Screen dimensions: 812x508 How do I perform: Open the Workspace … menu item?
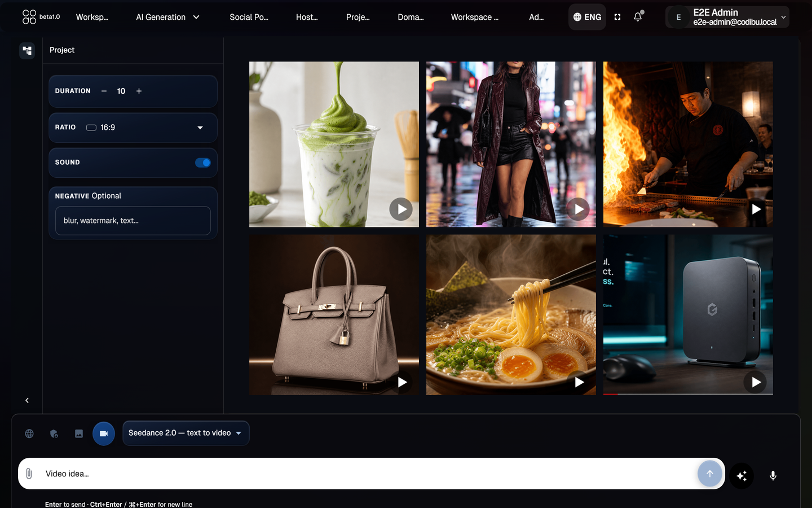(475, 17)
